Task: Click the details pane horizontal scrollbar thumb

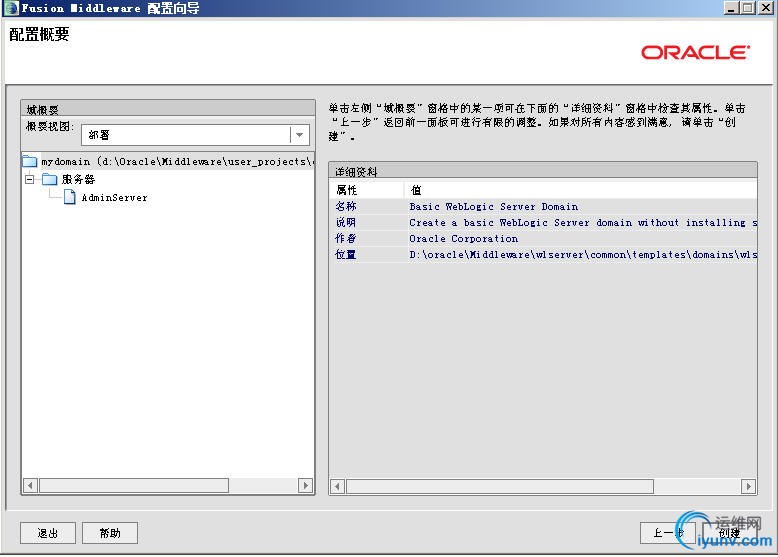Action: (500, 487)
